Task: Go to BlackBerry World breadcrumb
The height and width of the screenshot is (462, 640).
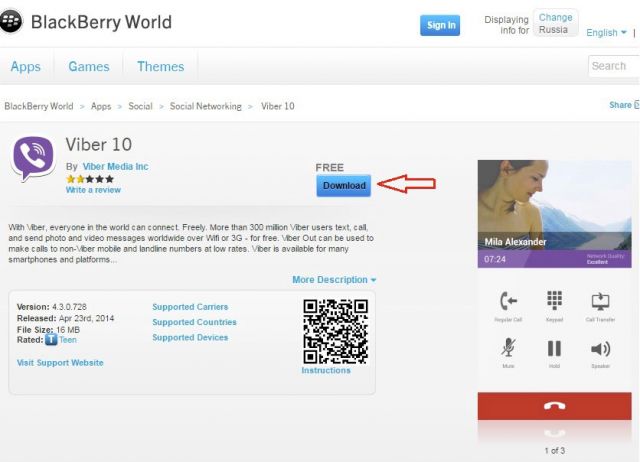Action: click(39, 106)
